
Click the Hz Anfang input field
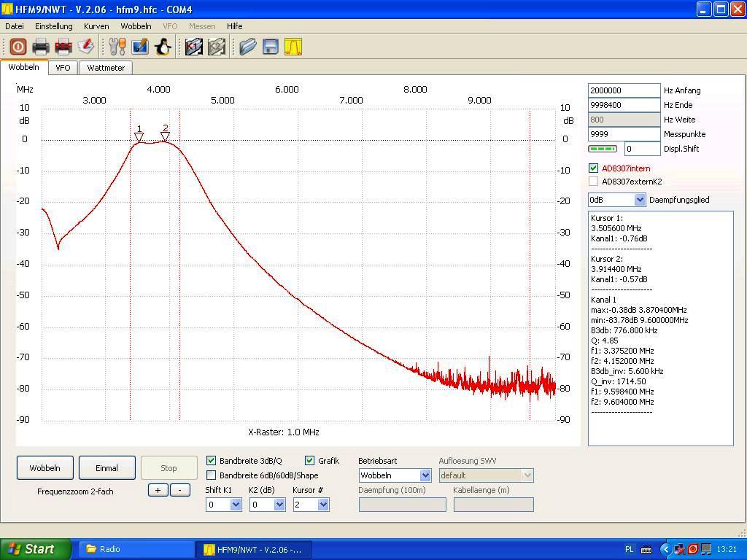coord(623,90)
